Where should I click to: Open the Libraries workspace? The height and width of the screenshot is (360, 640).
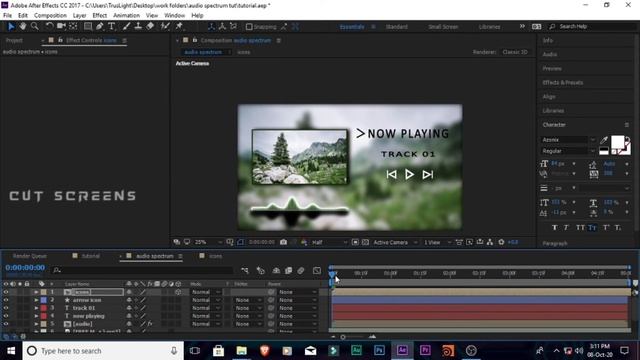click(489, 27)
